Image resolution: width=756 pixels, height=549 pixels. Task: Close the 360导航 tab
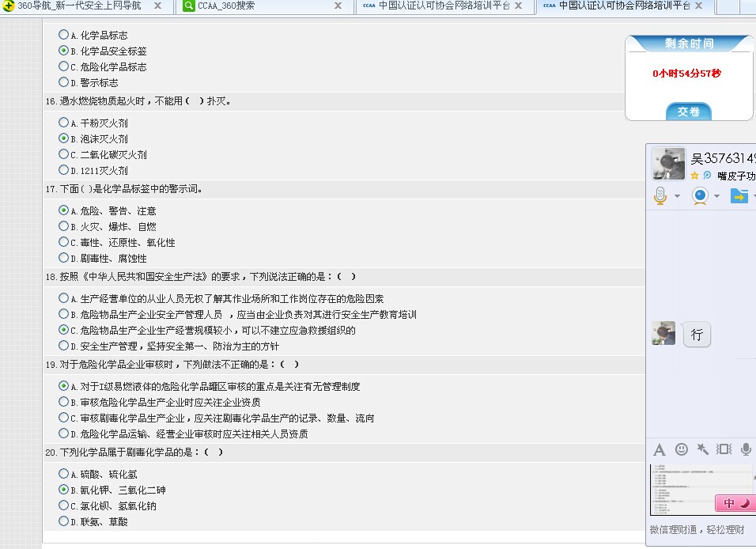click(x=157, y=6)
